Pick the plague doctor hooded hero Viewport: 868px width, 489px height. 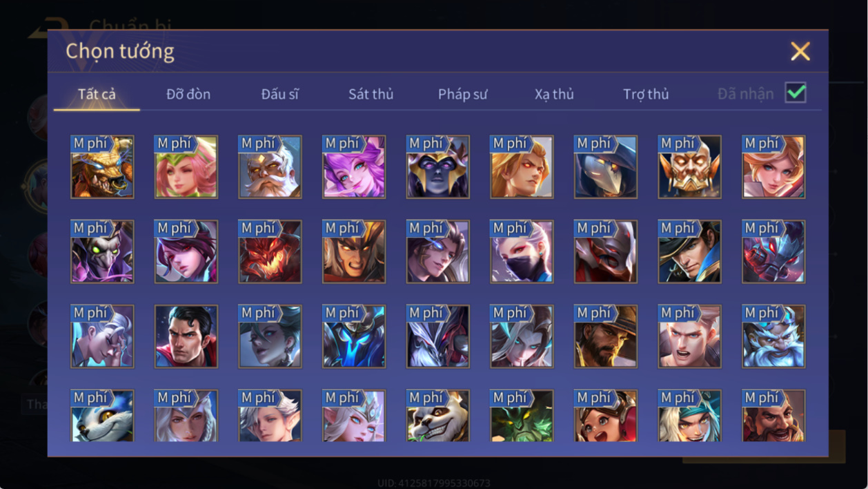(606, 166)
